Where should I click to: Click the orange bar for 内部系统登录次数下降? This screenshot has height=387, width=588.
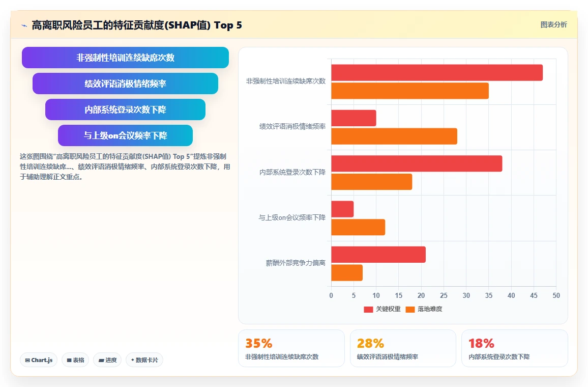tap(372, 182)
